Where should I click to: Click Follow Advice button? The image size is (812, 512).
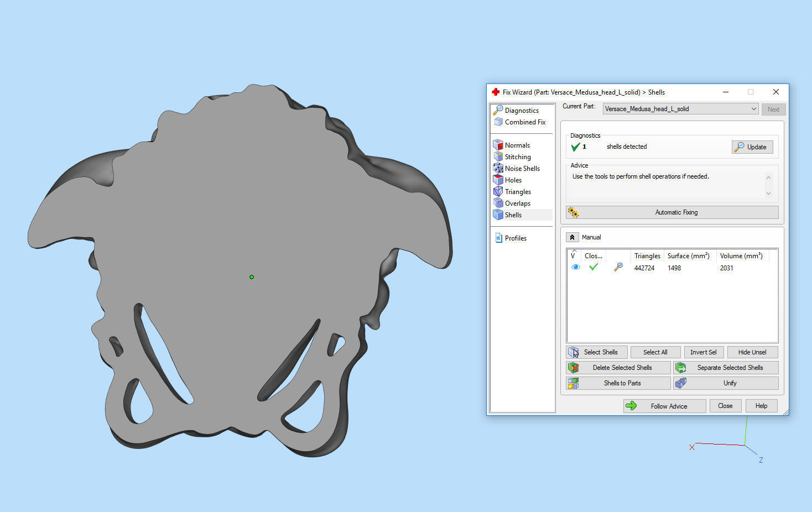pyautogui.click(x=664, y=406)
